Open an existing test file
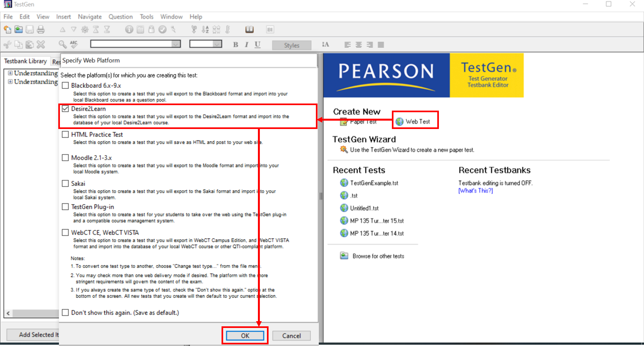This screenshot has height=346, width=644. point(19,29)
